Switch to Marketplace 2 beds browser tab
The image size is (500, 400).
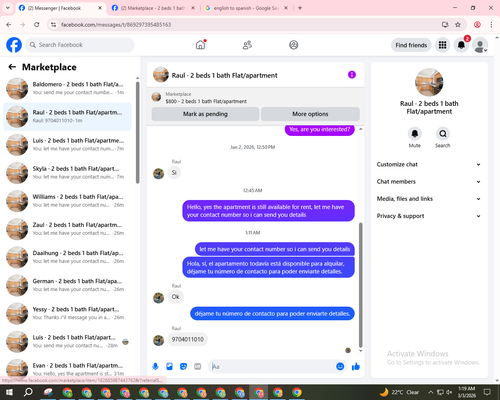(x=153, y=8)
